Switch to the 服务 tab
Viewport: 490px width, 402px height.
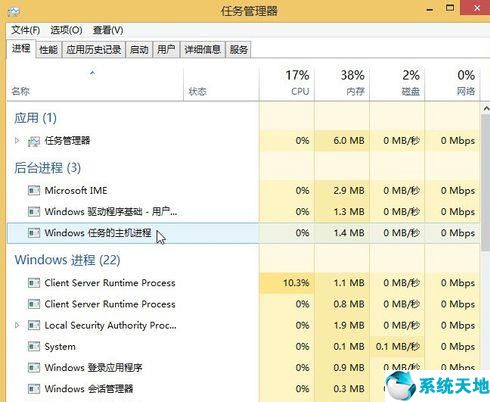tap(239, 50)
